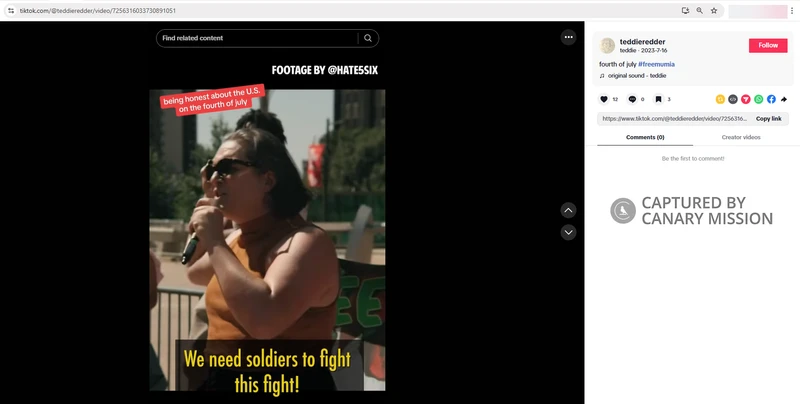Click the red send-to-friends icon
The width and height of the screenshot is (800, 404).
tap(745, 99)
